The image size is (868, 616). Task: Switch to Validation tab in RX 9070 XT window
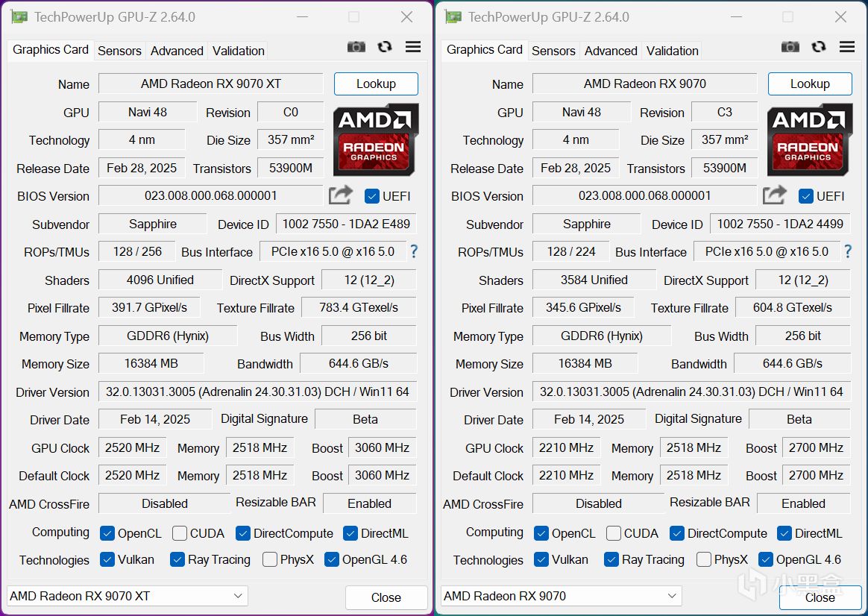point(239,51)
